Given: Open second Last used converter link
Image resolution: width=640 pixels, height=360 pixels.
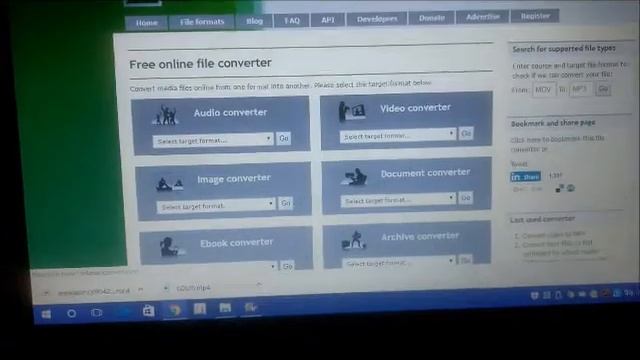Looking at the screenshot, I should click(561, 248).
